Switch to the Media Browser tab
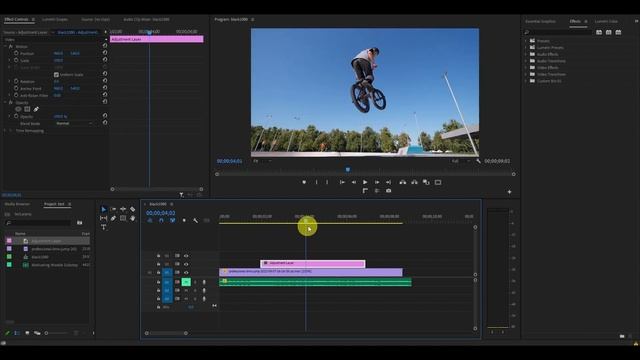Image resolution: width=640 pixels, height=360 pixels. 17,204
